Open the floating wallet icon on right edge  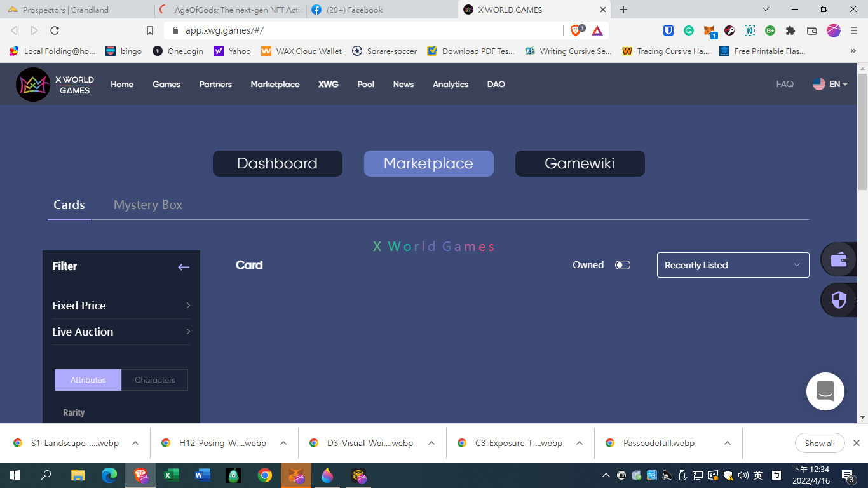pos(839,259)
